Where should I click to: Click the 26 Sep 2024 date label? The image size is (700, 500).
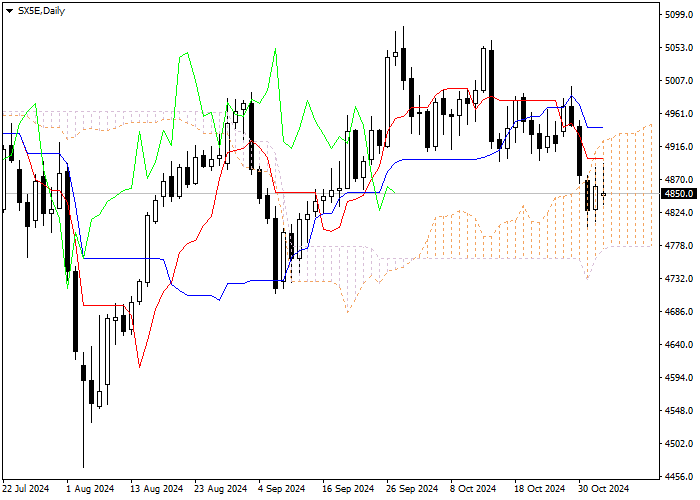[x=412, y=489]
